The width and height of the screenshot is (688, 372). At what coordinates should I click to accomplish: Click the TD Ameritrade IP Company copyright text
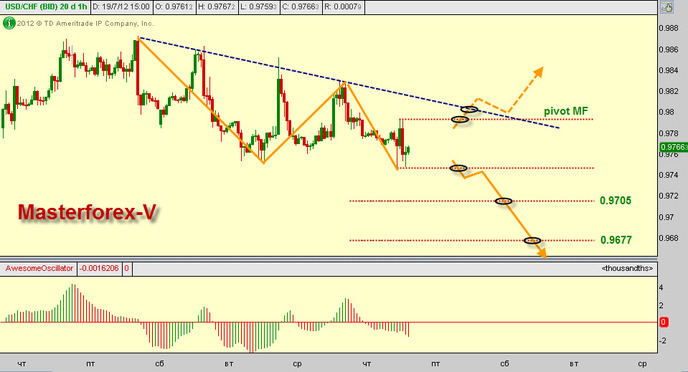pos(86,24)
